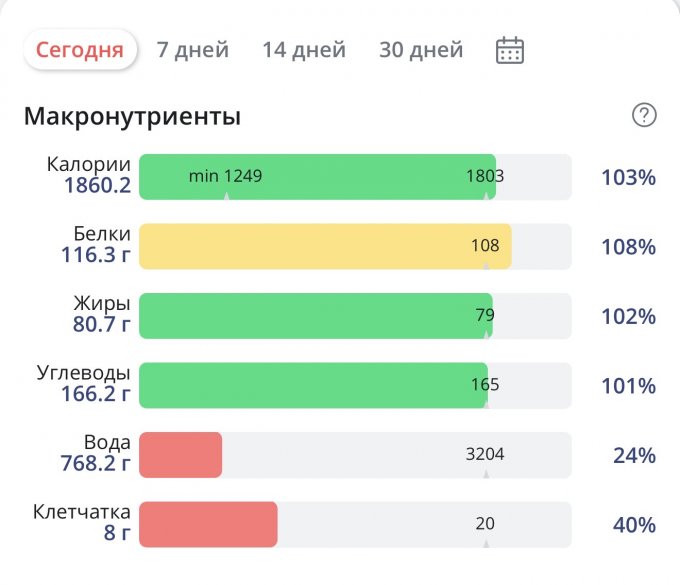Click the green Углеводы progress bar
The image size is (680, 585).
pos(314,385)
